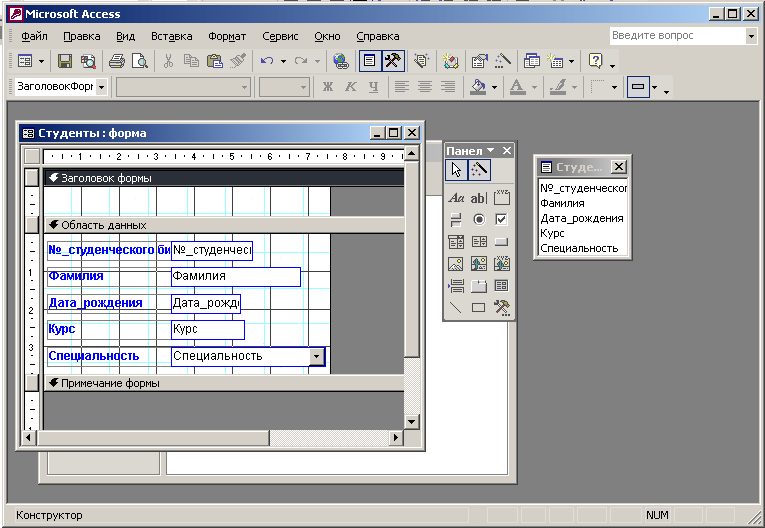
Task: Select the Курс text box control
Action: (x=208, y=329)
